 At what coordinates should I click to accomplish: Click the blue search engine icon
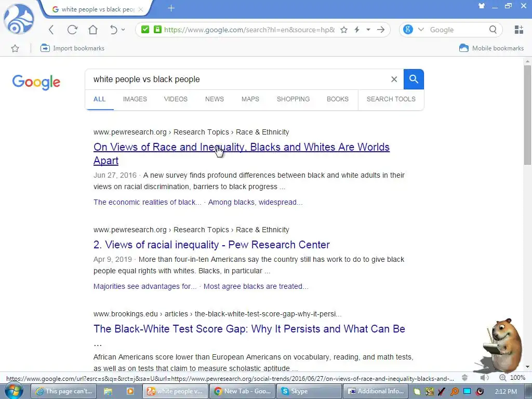[408, 30]
